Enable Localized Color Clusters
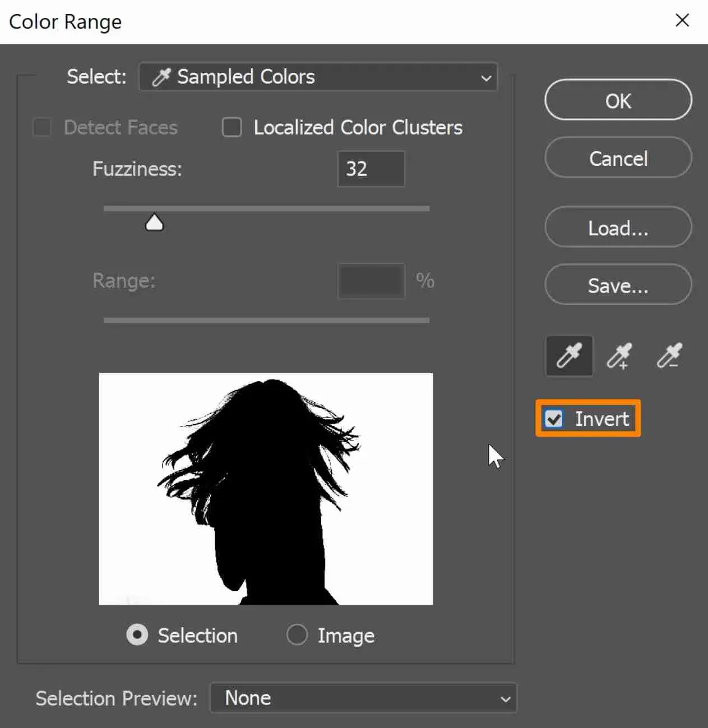The image size is (708, 728). tap(232, 127)
